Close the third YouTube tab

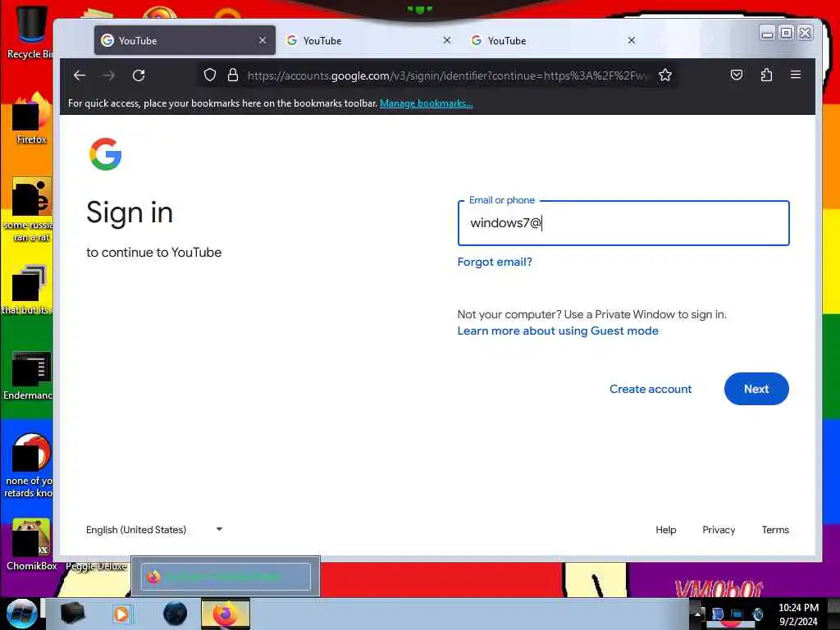click(x=632, y=40)
